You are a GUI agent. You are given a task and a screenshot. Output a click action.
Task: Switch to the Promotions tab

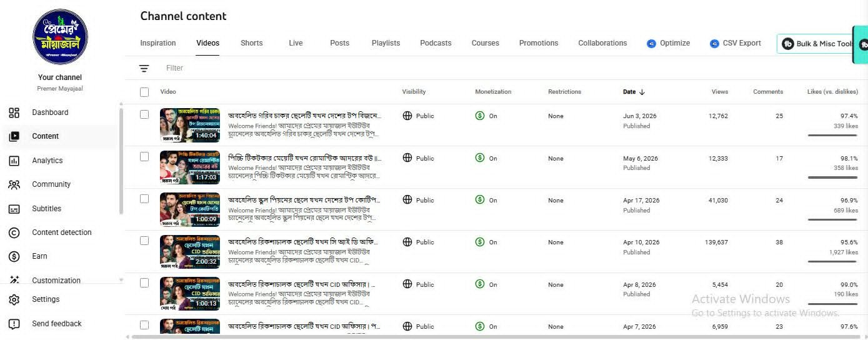point(539,43)
